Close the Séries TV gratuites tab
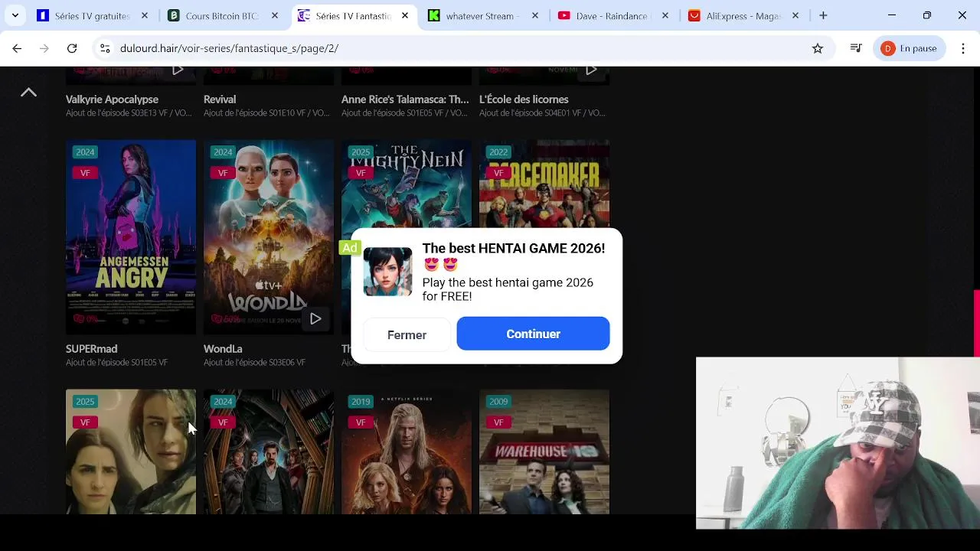Viewport: 980px width, 551px height. coord(145,15)
